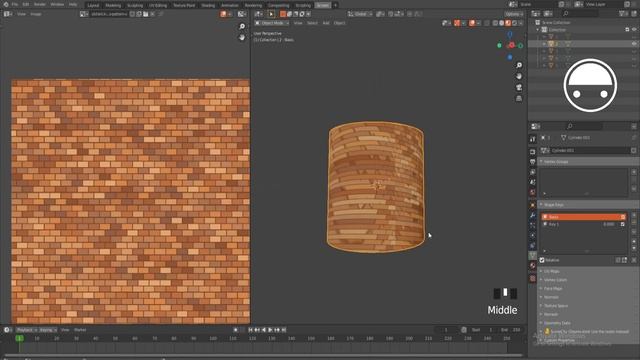Toggle viewport overlays button

pyautogui.click(x=472, y=23)
